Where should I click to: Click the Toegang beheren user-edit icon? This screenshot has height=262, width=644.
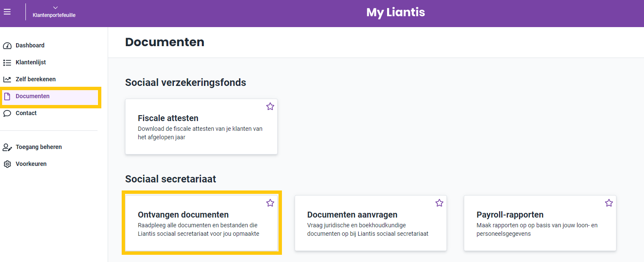pos(7,147)
